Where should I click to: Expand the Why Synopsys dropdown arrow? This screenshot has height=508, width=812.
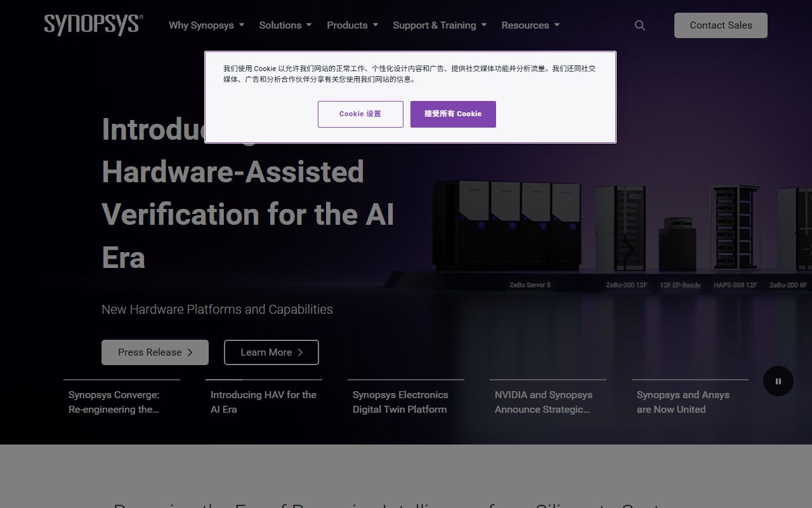coord(241,25)
